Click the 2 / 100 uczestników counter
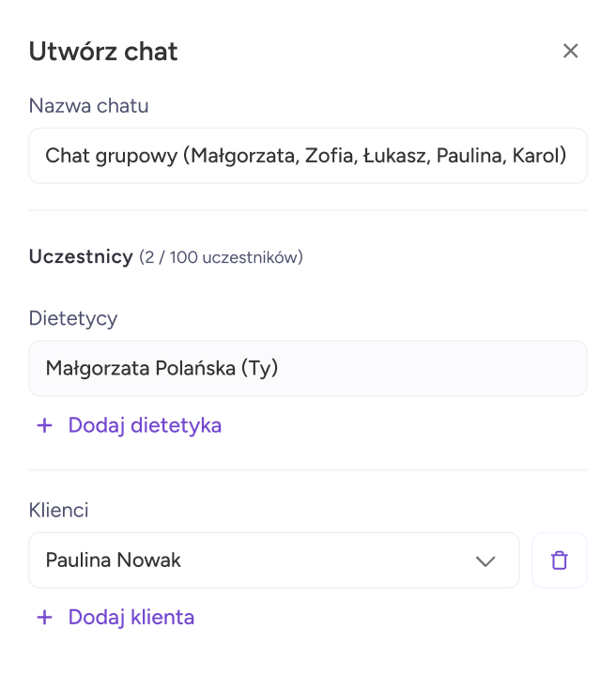Screen dimensions: 616x675 point(221,257)
